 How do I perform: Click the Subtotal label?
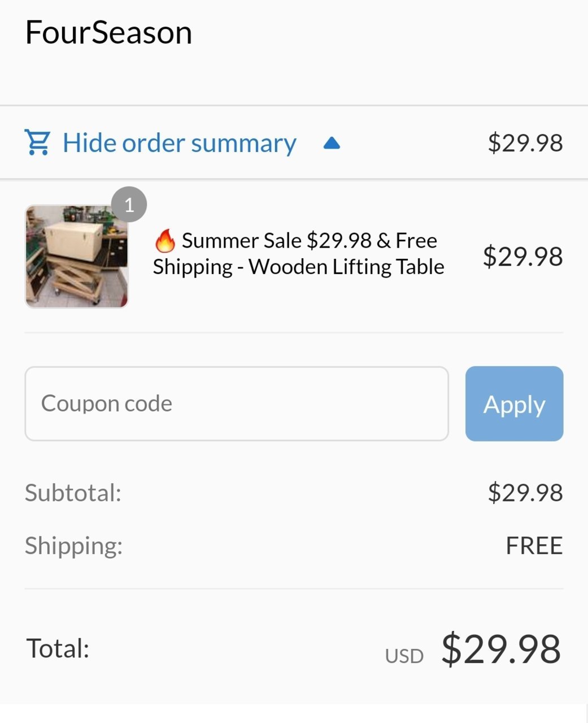[73, 492]
